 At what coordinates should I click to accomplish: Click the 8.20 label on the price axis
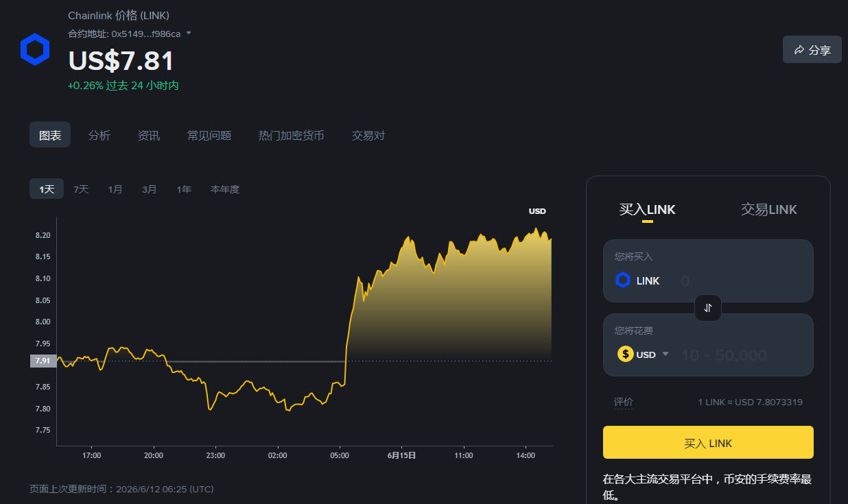click(43, 235)
